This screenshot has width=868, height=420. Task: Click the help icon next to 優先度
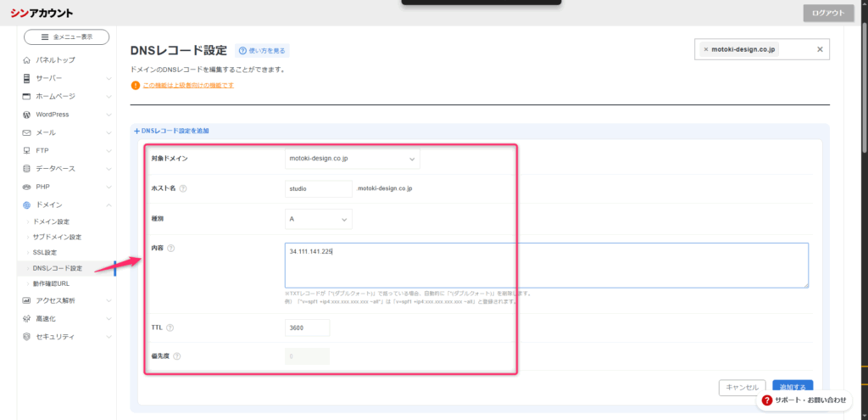(176, 356)
